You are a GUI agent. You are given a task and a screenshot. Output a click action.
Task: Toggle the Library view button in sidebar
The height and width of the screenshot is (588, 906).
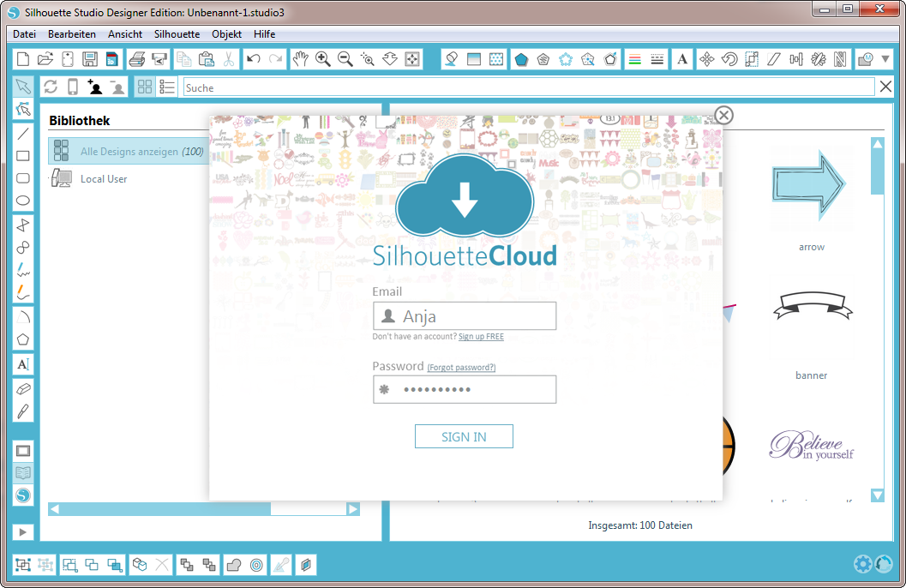coord(23,472)
